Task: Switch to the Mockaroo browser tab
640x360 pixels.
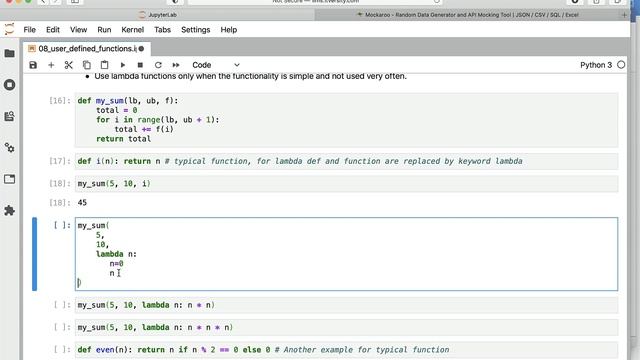Action: (468, 15)
